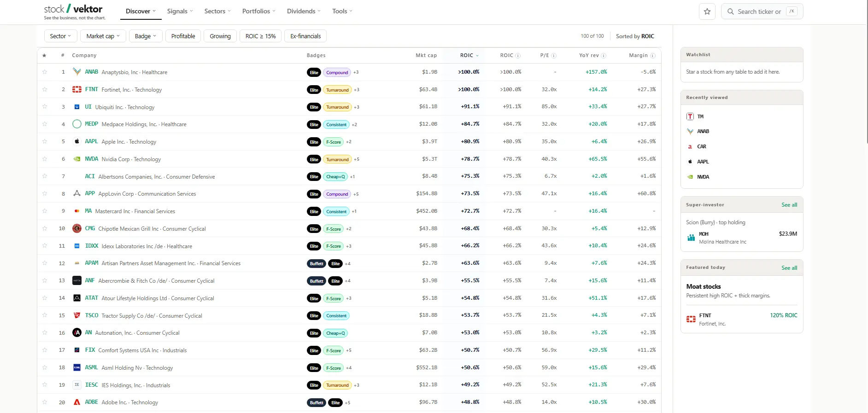The height and width of the screenshot is (413, 868).
Task: Click the Adobe logo icon
Action: coord(77,402)
